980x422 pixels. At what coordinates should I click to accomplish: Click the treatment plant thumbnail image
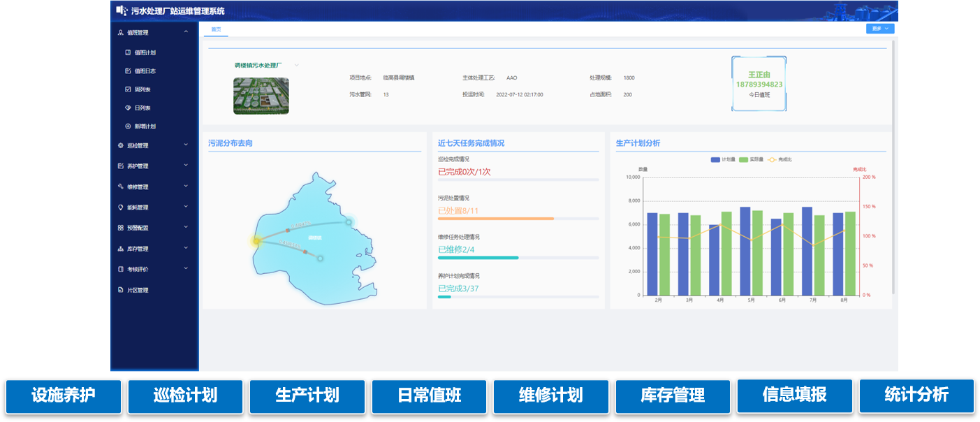pyautogui.click(x=261, y=96)
